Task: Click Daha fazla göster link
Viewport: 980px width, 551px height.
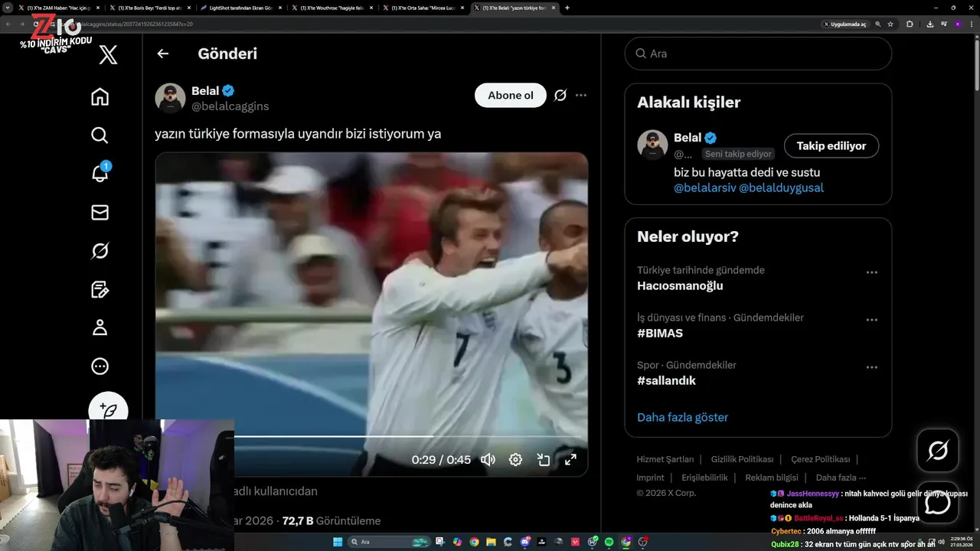Action: (x=682, y=417)
